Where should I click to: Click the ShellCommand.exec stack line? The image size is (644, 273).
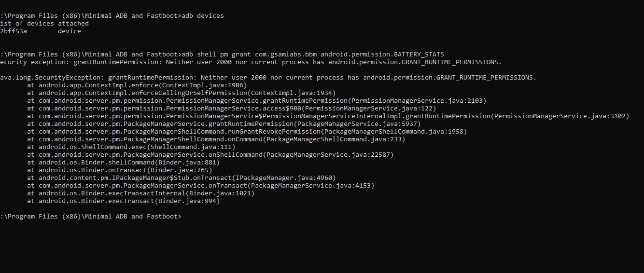pos(131,147)
